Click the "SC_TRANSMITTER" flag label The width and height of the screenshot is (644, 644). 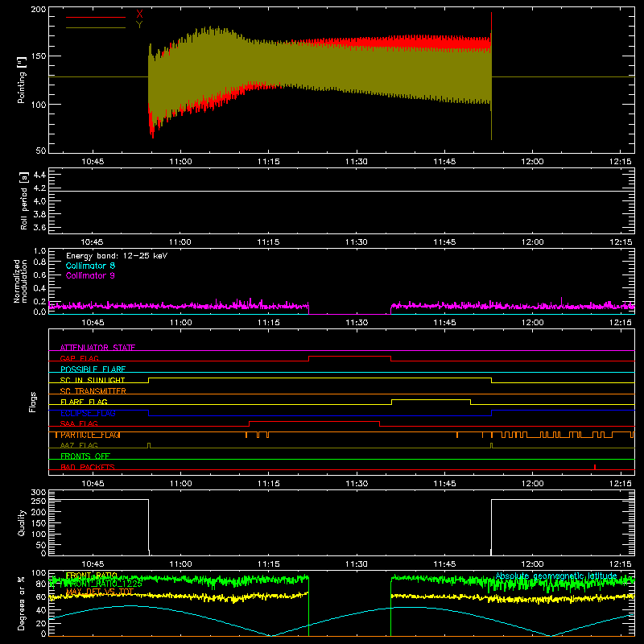pyautogui.click(x=93, y=391)
